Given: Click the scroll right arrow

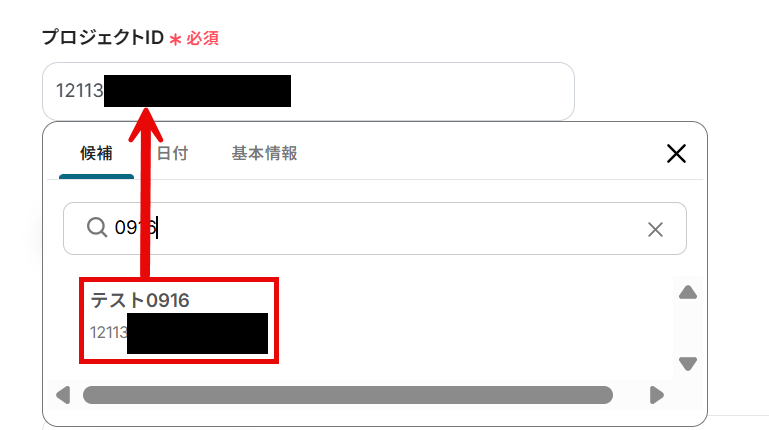Looking at the screenshot, I should click(656, 395).
